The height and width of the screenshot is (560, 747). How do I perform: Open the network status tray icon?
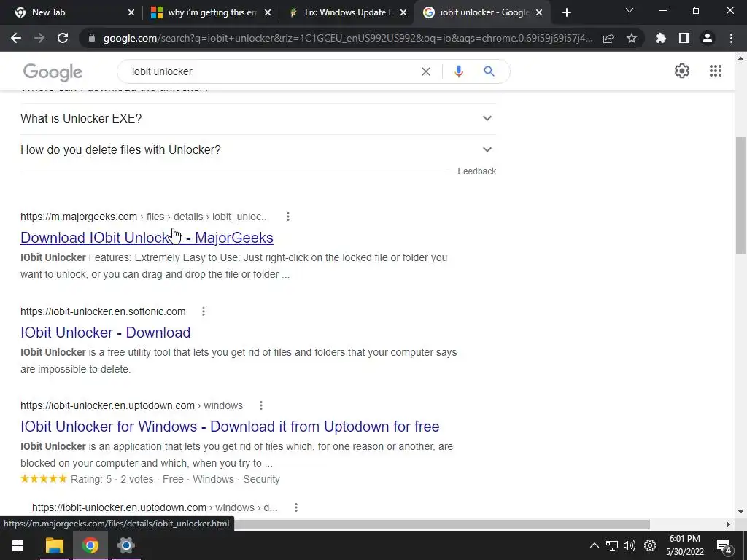click(612, 545)
